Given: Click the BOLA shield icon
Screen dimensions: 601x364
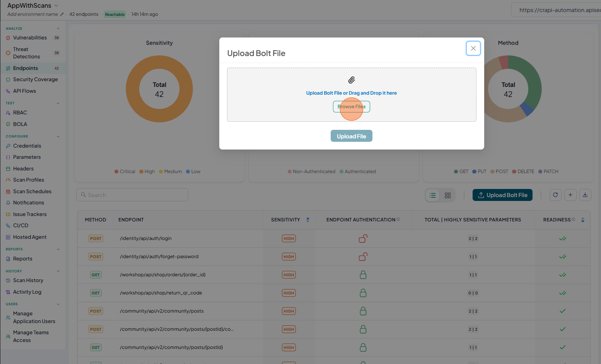Looking at the screenshot, I should (8, 124).
